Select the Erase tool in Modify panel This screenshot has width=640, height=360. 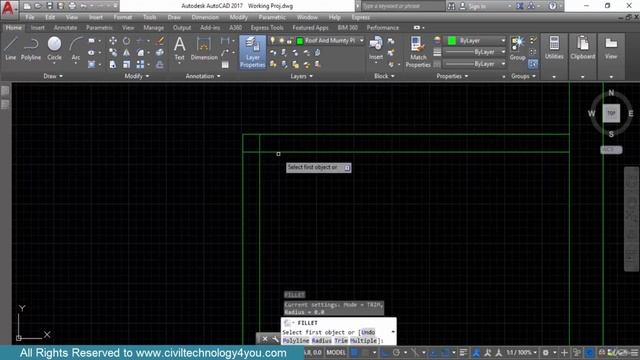(x=160, y=41)
